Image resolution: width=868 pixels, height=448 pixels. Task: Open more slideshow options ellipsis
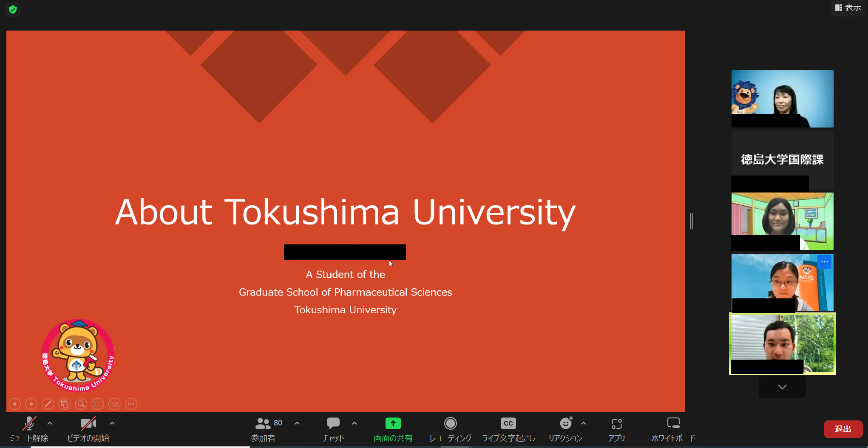(x=131, y=404)
